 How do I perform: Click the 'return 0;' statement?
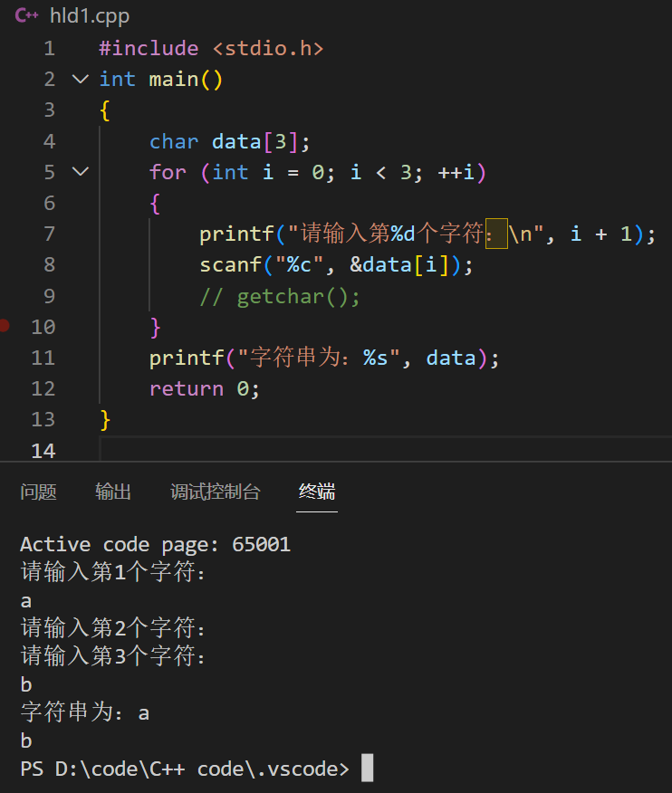click(x=205, y=389)
